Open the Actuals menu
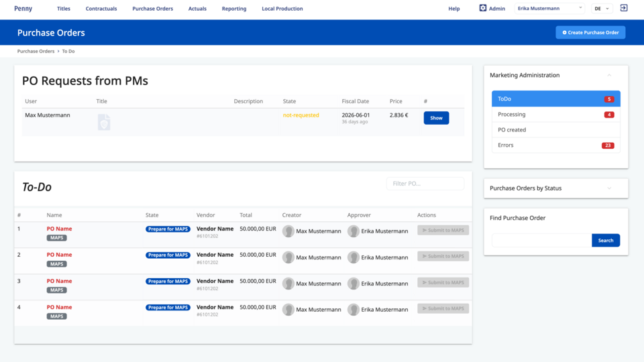This screenshot has width=644, height=362. 197,9
